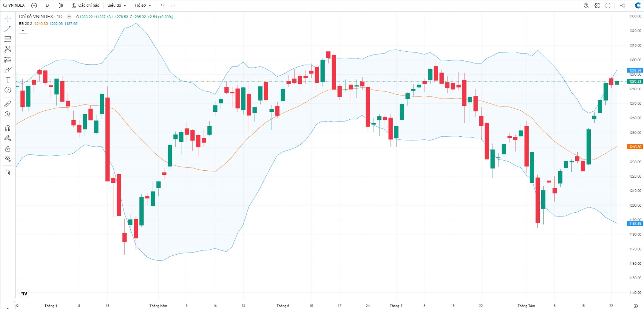Open the VNINDEX symbol search
644x309 pixels.
pos(14,5)
